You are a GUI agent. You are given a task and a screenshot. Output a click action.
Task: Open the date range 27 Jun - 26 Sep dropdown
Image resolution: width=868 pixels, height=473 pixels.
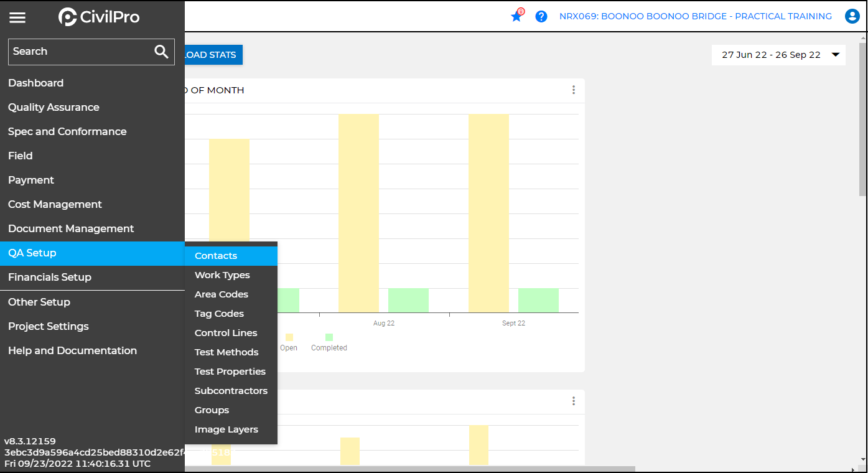coord(778,55)
